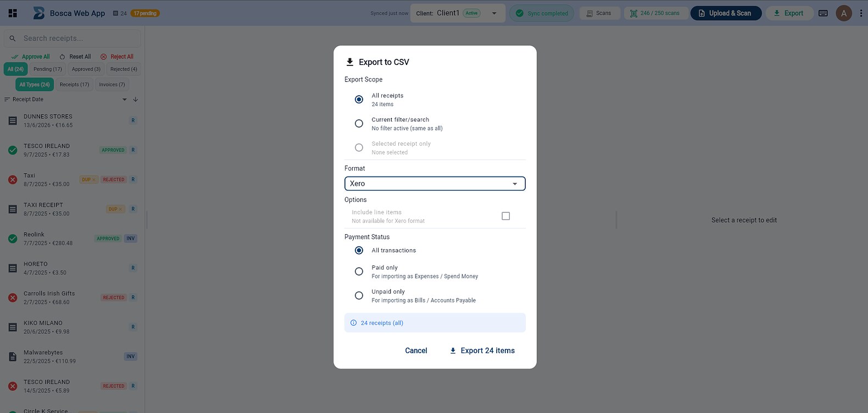This screenshot has width=868, height=413.
Task: Click the Sync completed status
Action: tap(542, 13)
